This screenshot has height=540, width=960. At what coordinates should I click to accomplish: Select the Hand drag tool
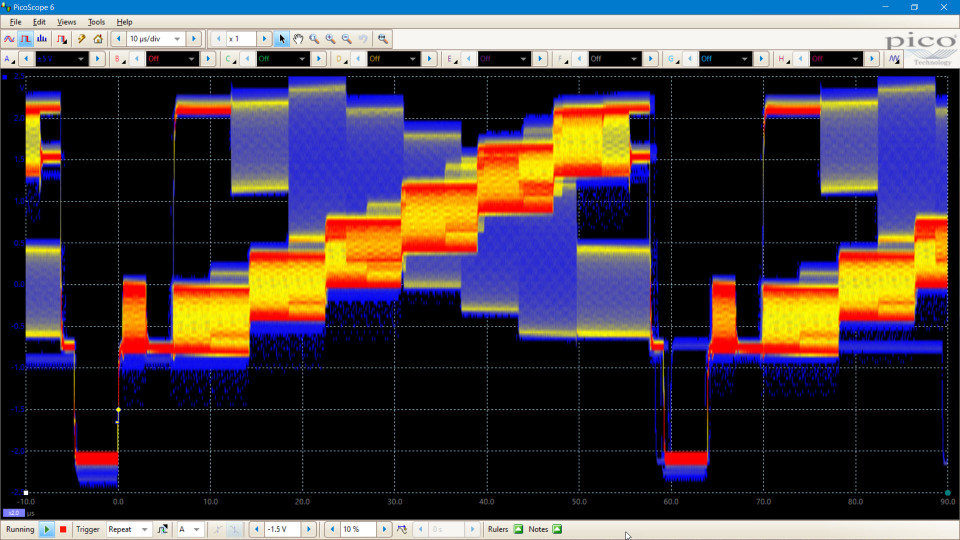298,39
